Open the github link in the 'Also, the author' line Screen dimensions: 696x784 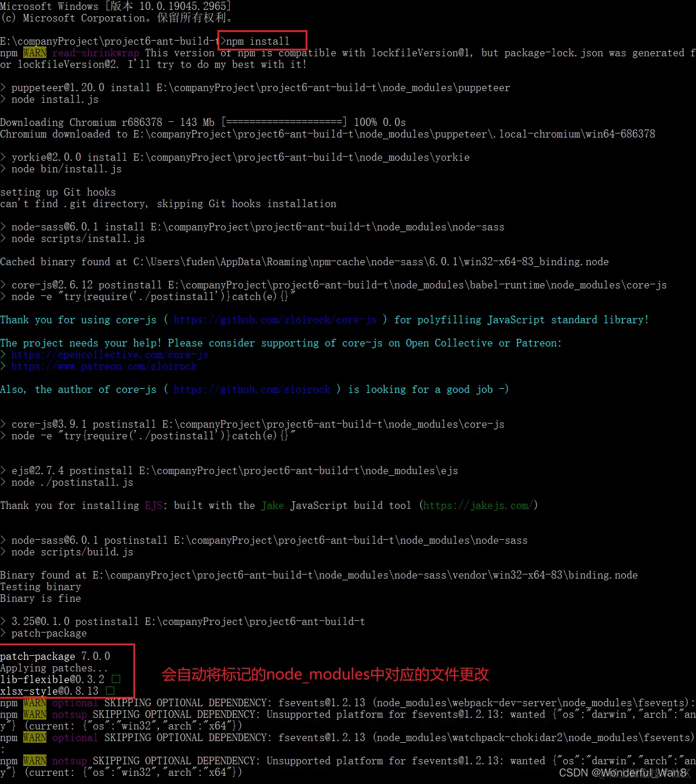[252, 389]
